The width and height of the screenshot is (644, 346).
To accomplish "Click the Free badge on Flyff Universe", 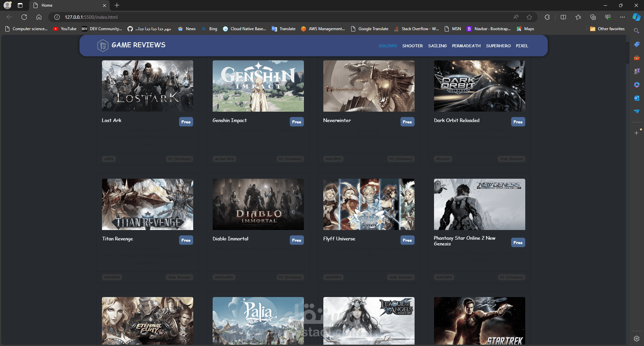I will pos(408,240).
